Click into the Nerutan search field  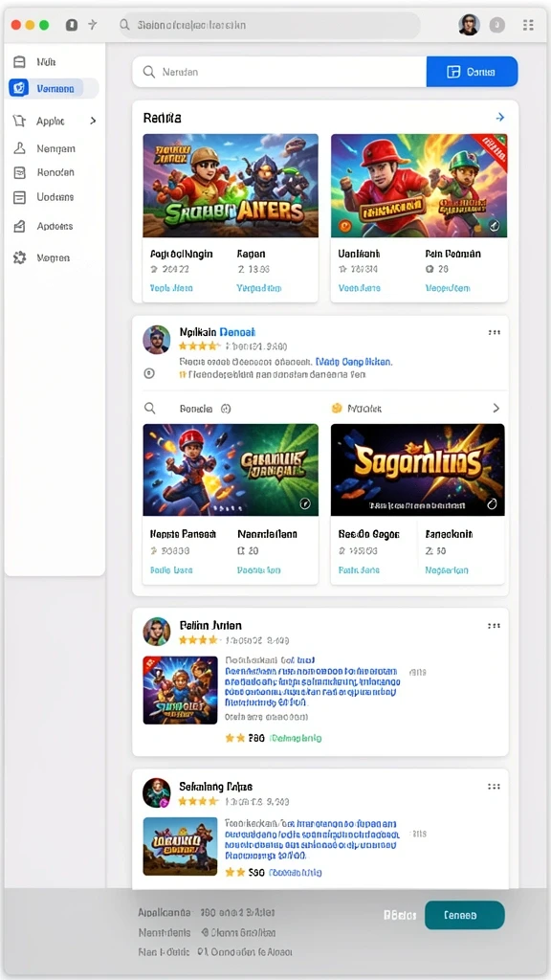279,72
